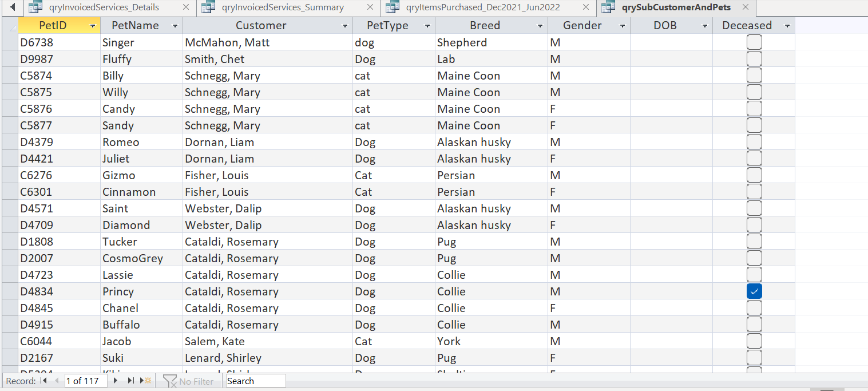Close the qrySubCustomerAndPets tab

745,8
